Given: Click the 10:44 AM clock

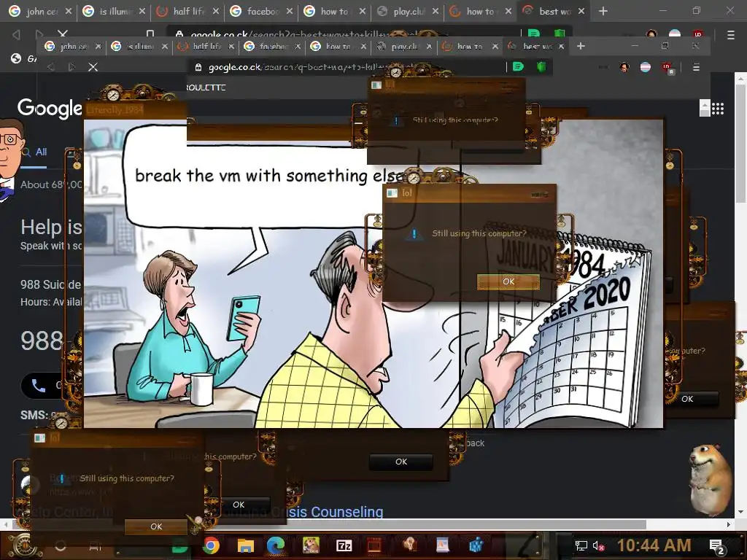Looking at the screenshot, I should (x=654, y=545).
